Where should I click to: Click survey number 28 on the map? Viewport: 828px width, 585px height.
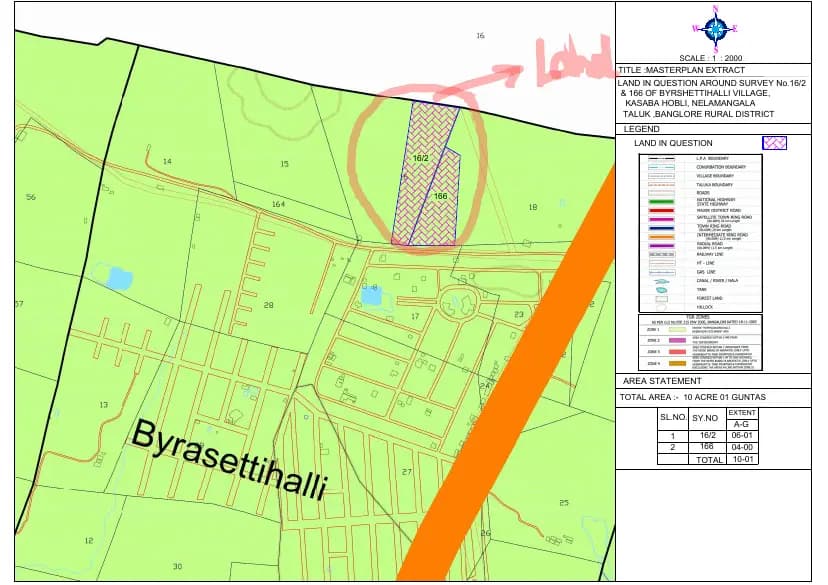[269, 305]
